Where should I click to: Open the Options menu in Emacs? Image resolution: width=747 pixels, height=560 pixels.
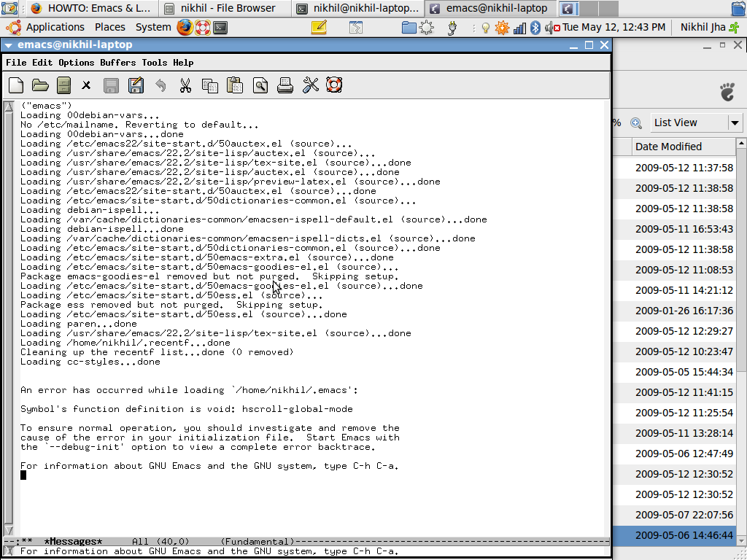[x=77, y=63]
